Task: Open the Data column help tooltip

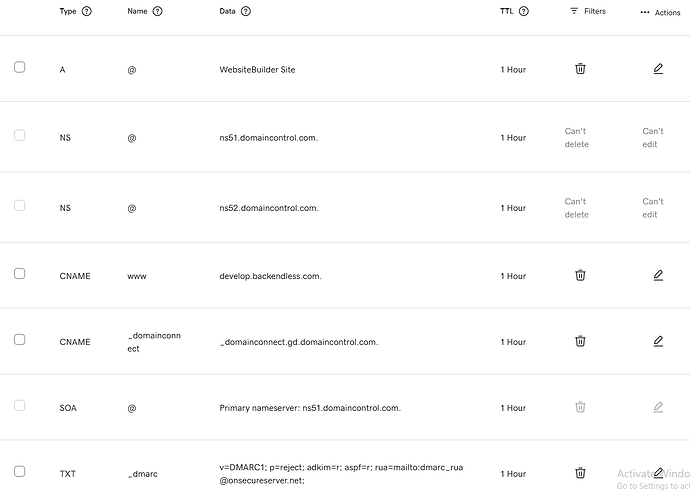Action: (x=246, y=11)
